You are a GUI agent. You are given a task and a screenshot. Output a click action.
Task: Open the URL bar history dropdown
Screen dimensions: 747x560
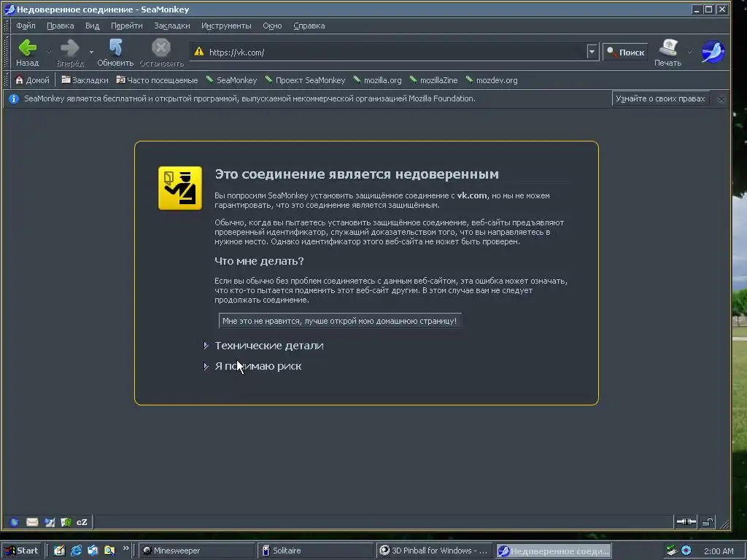pyautogui.click(x=592, y=52)
